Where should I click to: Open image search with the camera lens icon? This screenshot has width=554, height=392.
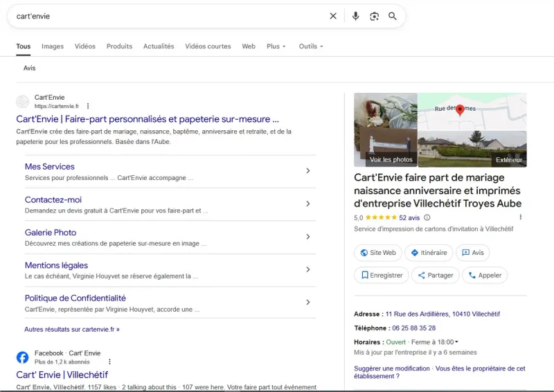click(374, 16)
